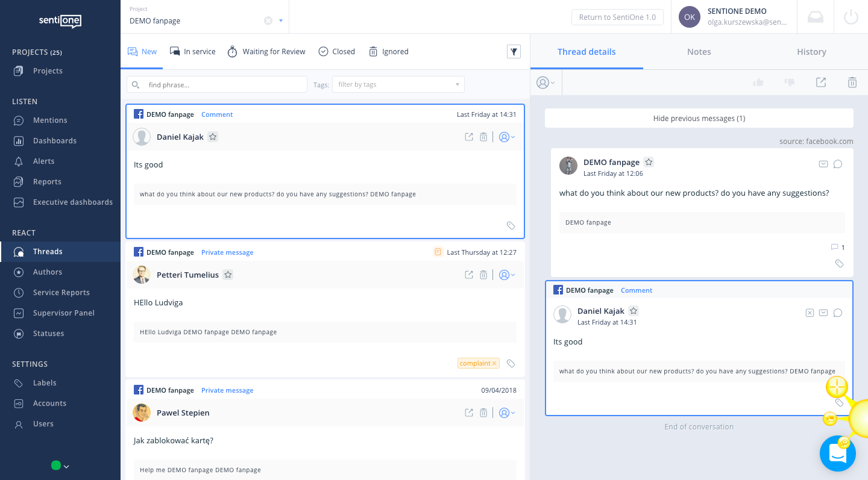Add a tag to the Petteri Tumelius thread

[511, 364]
